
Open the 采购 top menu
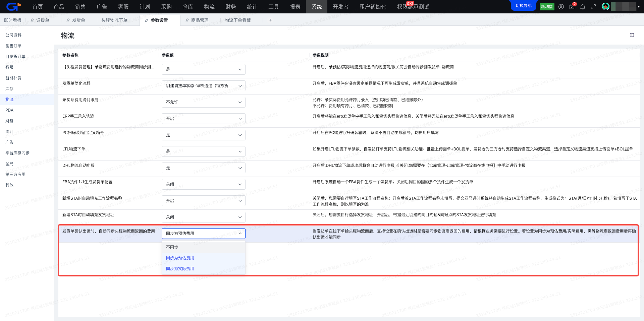(166, 7)
